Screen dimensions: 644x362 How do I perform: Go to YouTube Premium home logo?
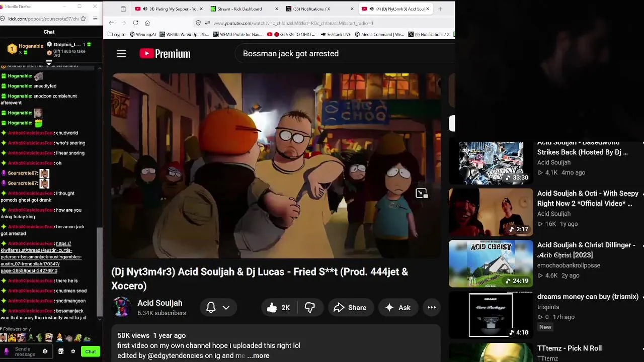165,53
